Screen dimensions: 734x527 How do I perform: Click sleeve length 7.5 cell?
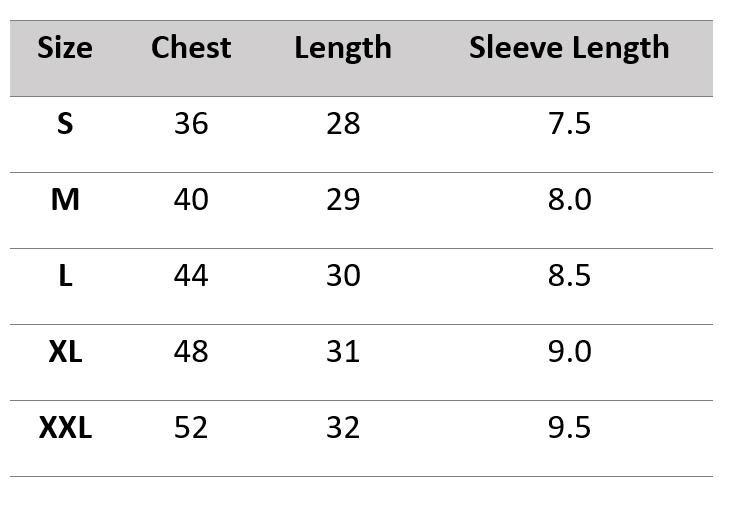(x=569, y=124)
